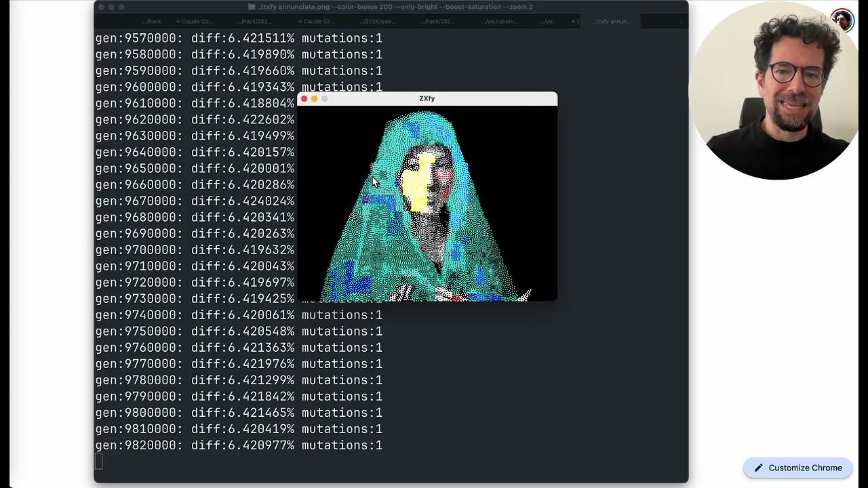868x488 pixels.
Task: Click the line gen:9770000 diff:6.421976%
Action: coord(239,364)
